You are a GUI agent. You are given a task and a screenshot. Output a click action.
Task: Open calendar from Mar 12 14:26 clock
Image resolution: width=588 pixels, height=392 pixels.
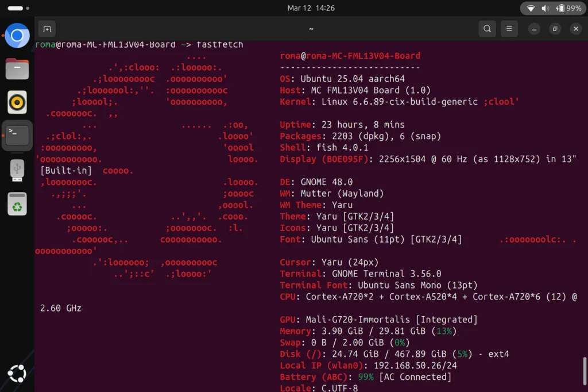point(311,8)
